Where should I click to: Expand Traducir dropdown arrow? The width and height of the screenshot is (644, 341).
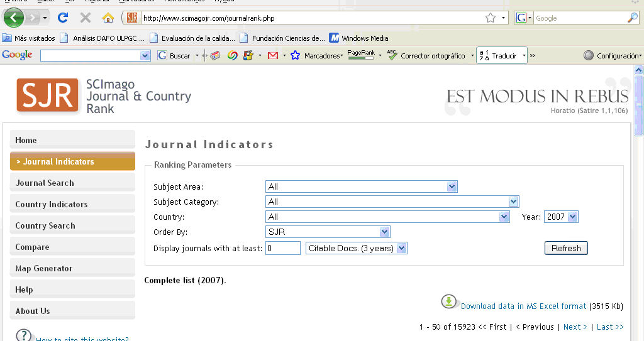[x=524, y=55]
